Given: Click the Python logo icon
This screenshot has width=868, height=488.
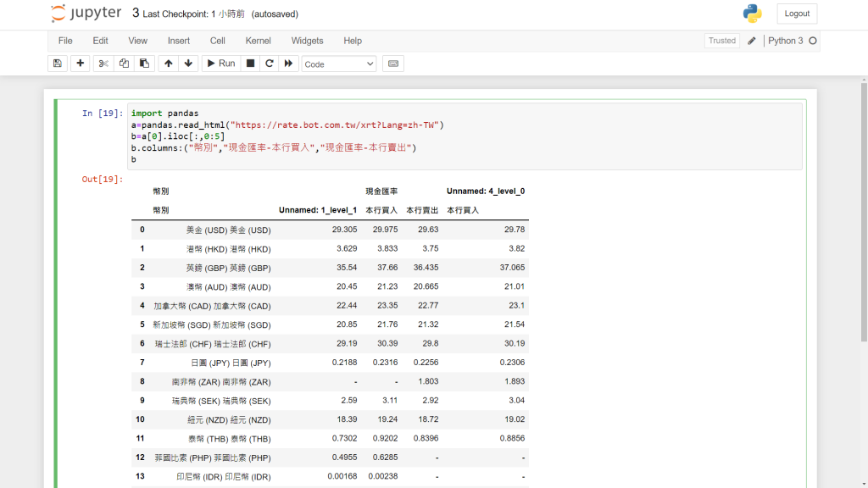Looking at the screenshot, I should point(753,14).
